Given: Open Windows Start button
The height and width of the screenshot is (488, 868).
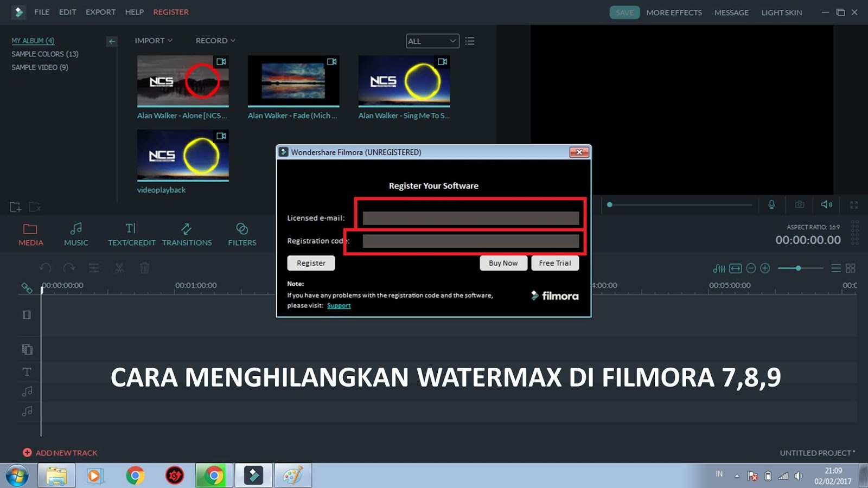Looking at the screenshot, I should pos(17,476).
